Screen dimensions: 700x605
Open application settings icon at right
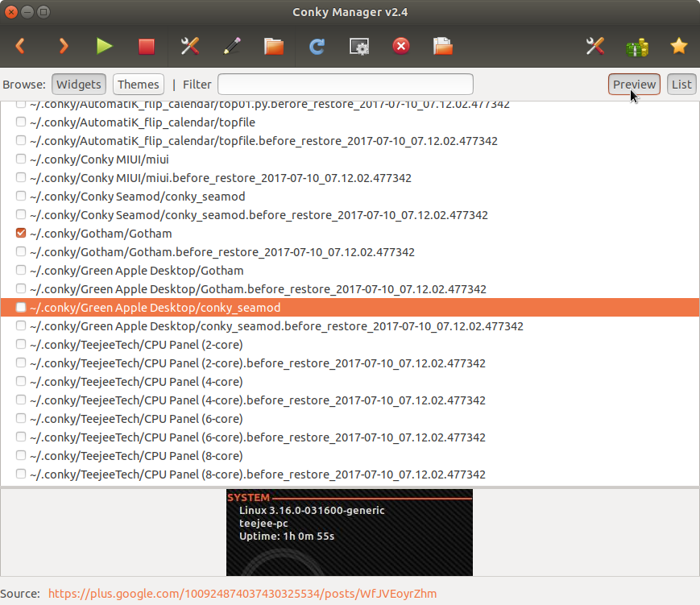pos(595,46)
